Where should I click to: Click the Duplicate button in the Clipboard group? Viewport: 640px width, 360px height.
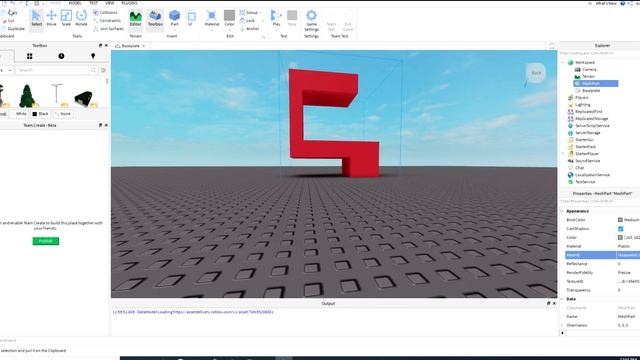point(13,29)
